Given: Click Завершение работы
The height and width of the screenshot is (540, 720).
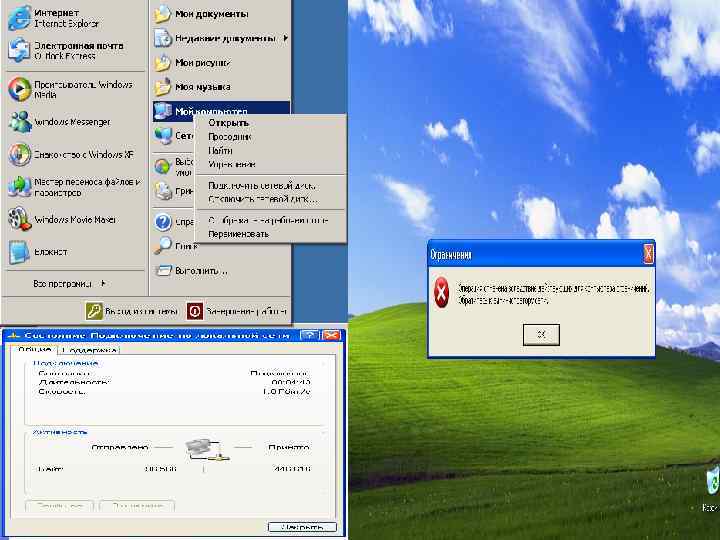Looking at the screenshot, I should [x=236, y=311].
